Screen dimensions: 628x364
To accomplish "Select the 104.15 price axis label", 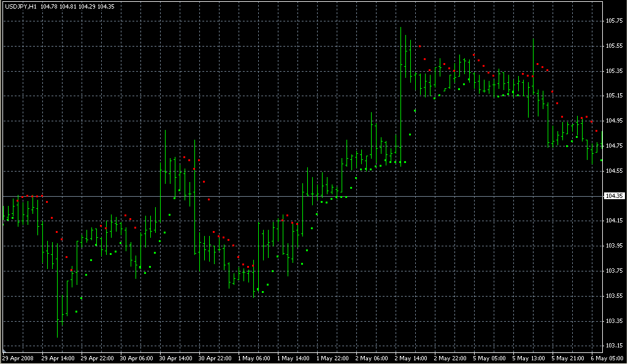I will [x=614, y=221].
